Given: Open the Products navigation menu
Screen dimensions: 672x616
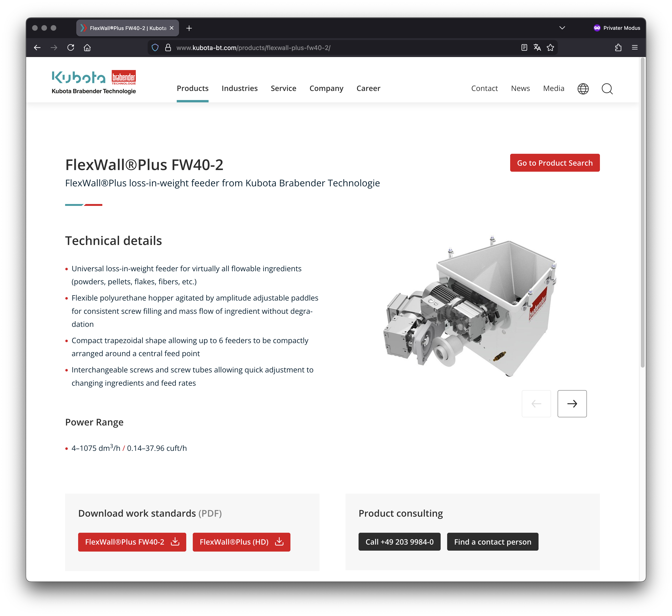Looking at the screenshot, I should [192, 88].
